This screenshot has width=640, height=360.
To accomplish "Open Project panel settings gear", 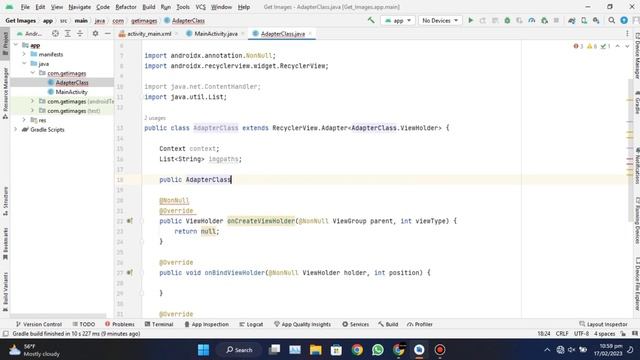I will (95, 33).
